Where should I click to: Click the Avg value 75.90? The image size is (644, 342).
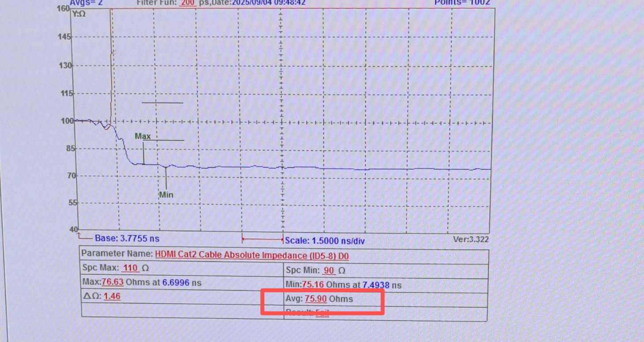point(315,299)
